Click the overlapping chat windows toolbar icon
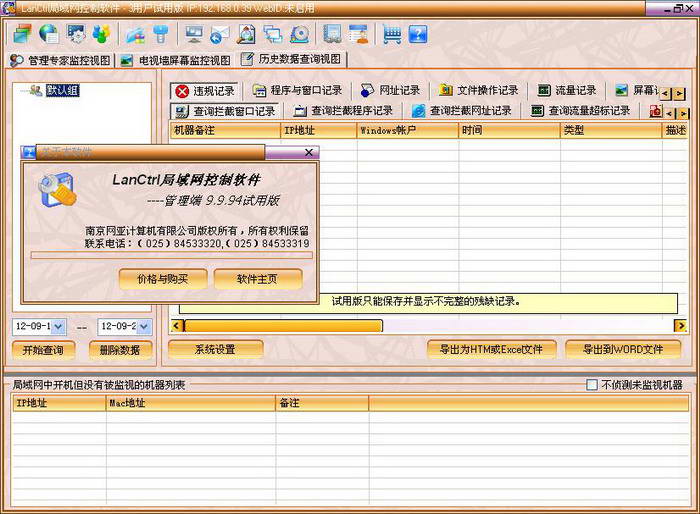Image resolution: width=700 pixels, height=514 pixels. point(272,34)
